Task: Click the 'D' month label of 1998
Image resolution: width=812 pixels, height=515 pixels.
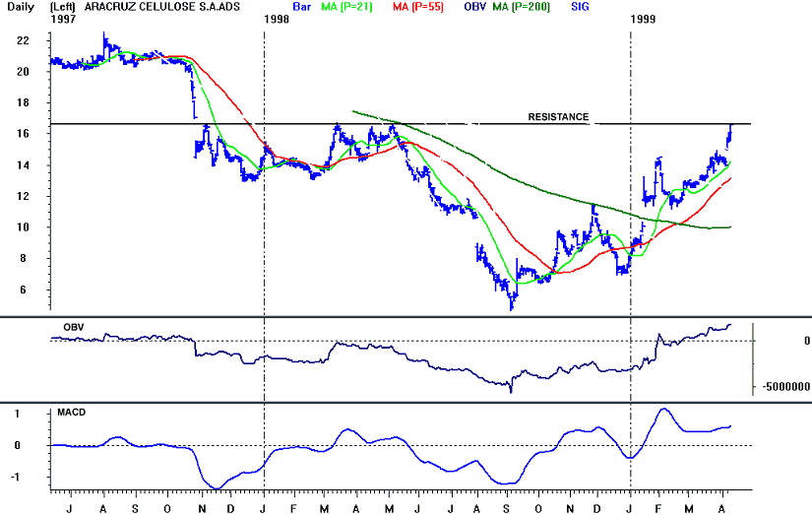Action: pyautogui.click(x=597, y=509)
